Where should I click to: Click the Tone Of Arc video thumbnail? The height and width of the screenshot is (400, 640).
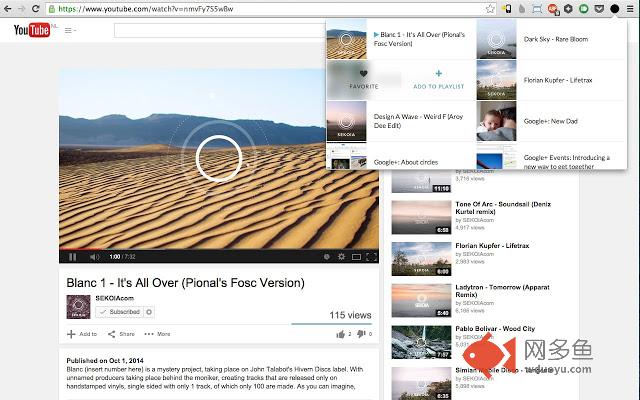421,217
